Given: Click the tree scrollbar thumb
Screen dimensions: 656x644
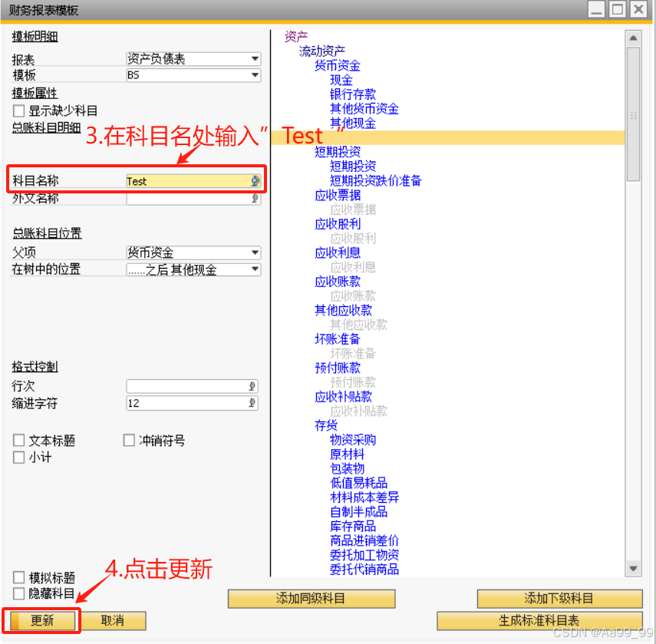Looking at the screenshot, I should coord(634,114).
